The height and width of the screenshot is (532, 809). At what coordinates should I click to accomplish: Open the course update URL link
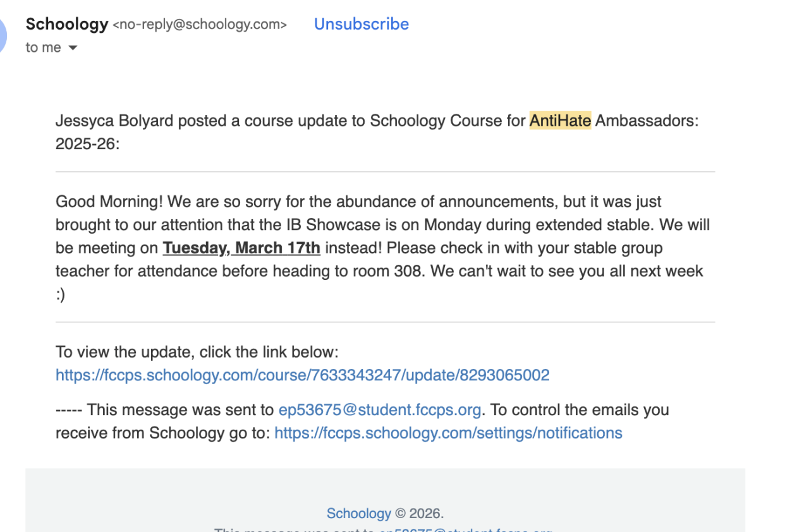[302, 375]
